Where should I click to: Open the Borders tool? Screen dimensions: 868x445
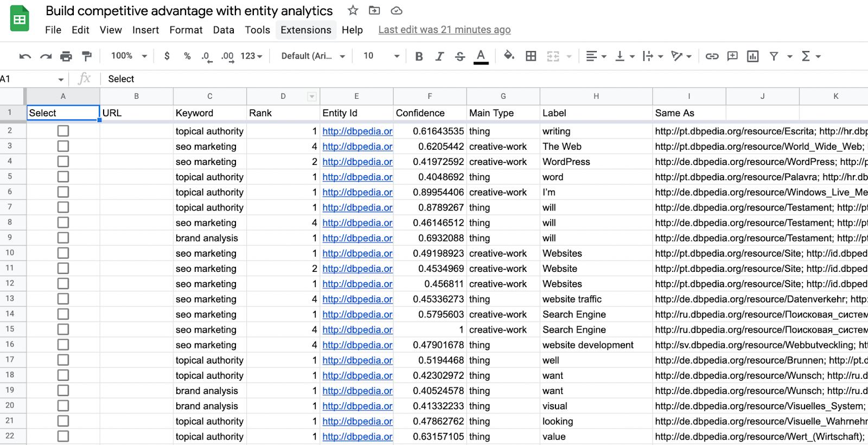click(531, 56)
